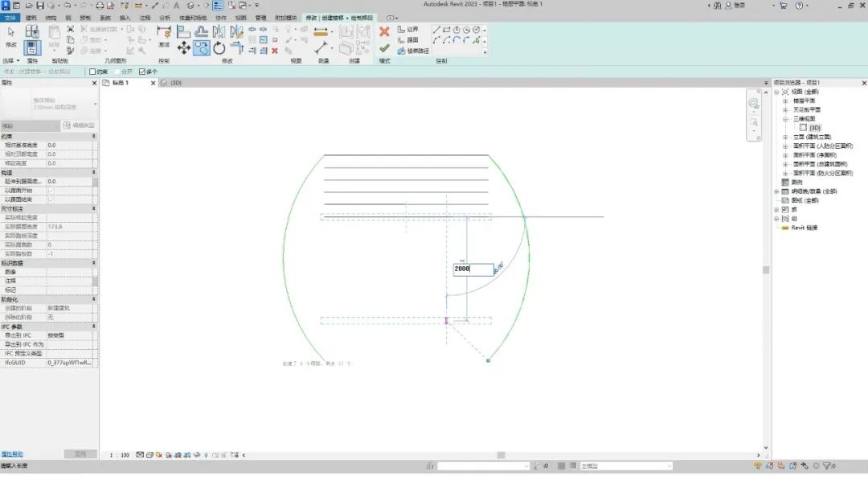Open the Help question mark icon
This screenshot has height=489, width=868.
coord(799,6)
